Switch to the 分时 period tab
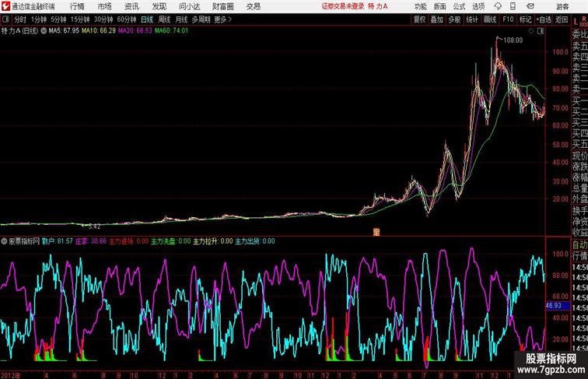This screenshot has height=379, width=588. click(20, 19)
